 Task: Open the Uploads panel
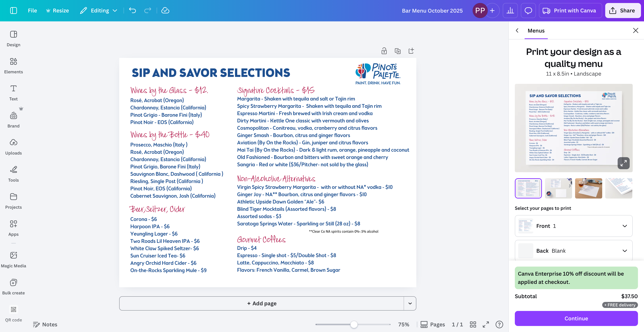14,147
